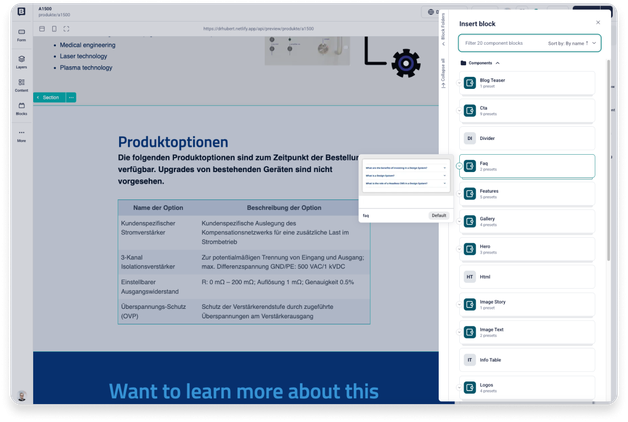
Task: Collapse presets of Faq block
Action: (459, 166)
